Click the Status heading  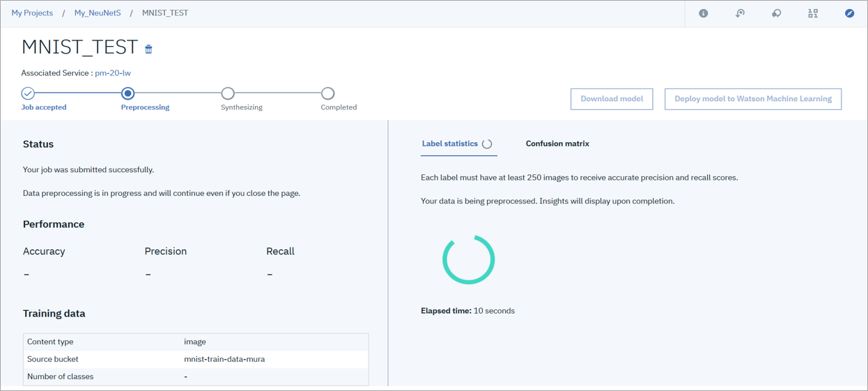(x=38, y=144)
